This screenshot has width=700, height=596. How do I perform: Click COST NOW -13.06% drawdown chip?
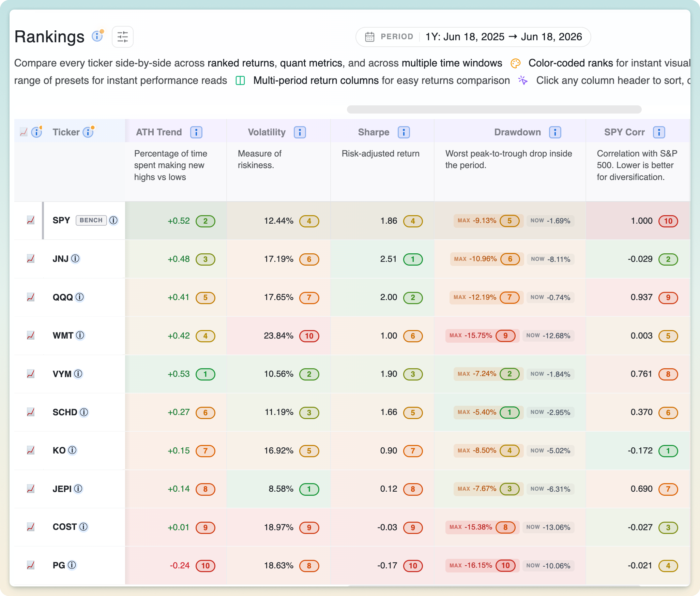[548, 527]
